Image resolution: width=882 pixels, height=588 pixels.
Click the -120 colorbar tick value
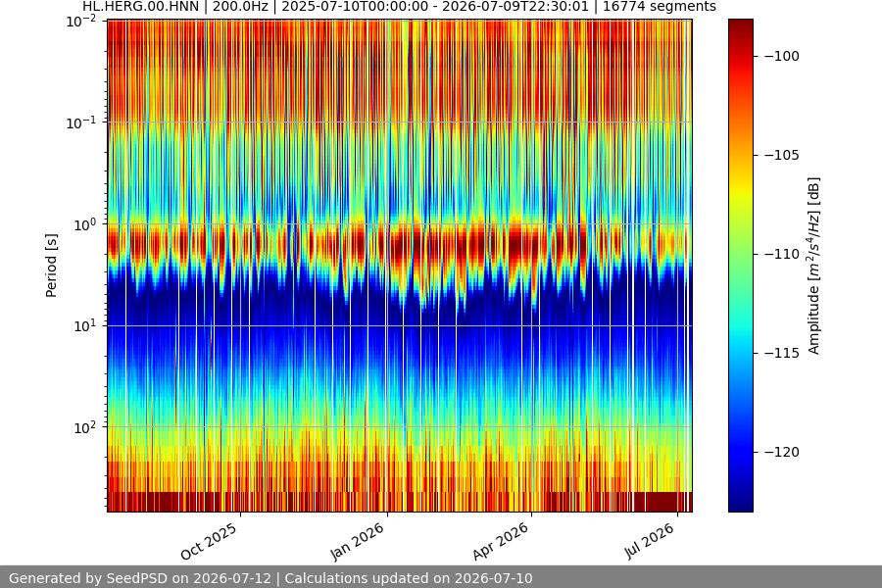tap(782, 452)
